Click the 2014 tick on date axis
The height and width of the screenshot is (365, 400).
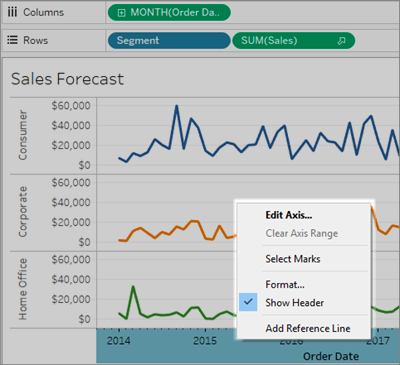point(118,341)
